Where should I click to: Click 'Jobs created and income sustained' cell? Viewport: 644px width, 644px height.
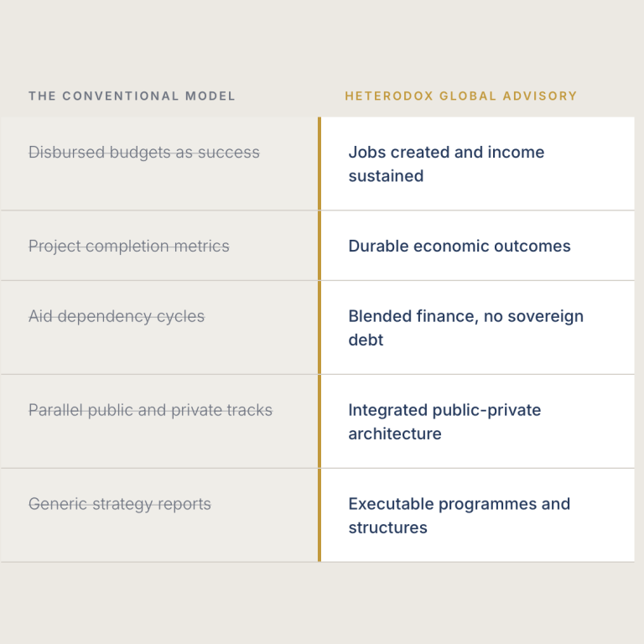click(477, 164)
